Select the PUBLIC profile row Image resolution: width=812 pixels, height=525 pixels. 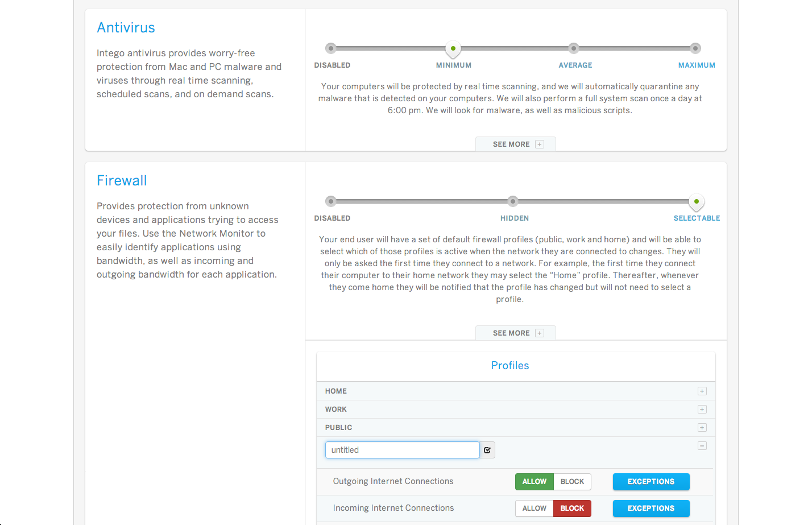pyautogui.click(x=516, y=428)
